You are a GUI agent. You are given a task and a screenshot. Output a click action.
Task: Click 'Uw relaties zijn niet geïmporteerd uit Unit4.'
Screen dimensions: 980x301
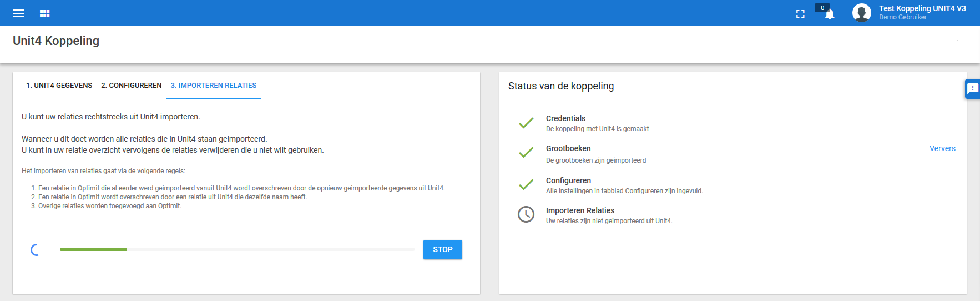[609, 221]
